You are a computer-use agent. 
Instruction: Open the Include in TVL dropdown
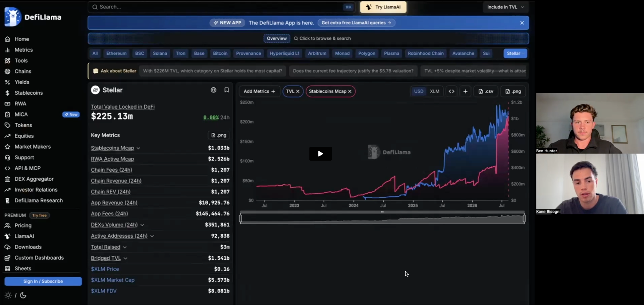(x=505, y=7)
